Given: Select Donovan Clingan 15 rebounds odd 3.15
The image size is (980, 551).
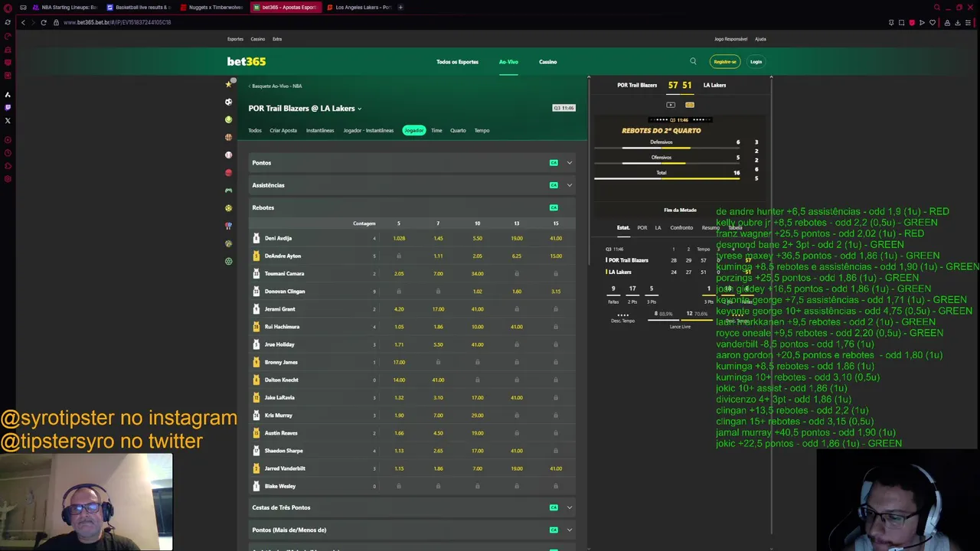Looking at the screenshot, I should point(556,292).
